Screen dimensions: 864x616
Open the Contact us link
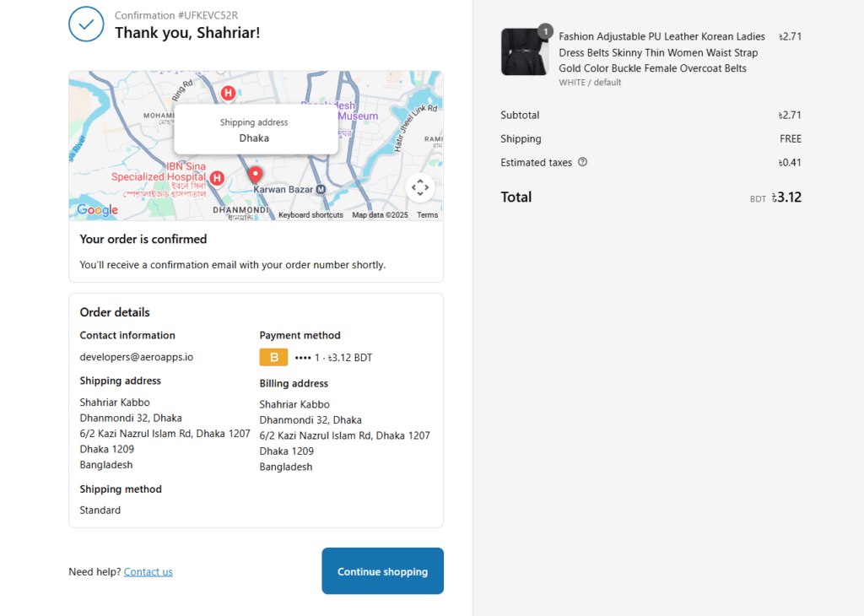point(148,572)
